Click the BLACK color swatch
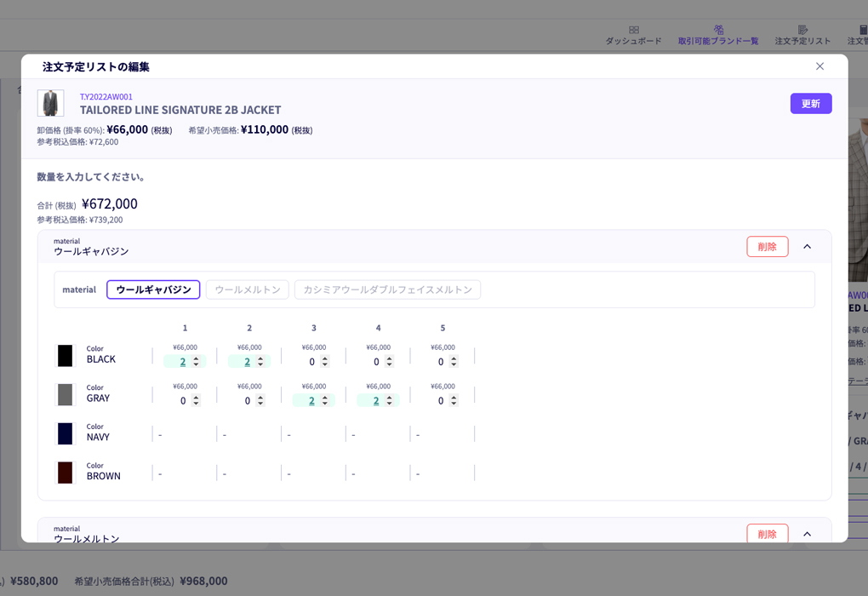 (65, 356)
